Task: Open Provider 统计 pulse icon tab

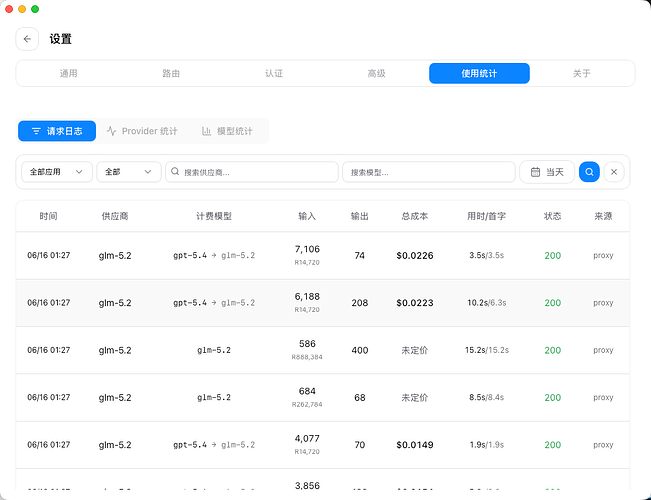Action: click(x=142, y=131)
